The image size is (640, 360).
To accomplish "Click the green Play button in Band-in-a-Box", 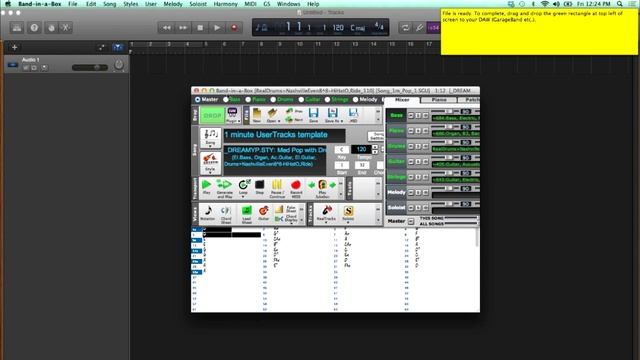I will point(207,187).
